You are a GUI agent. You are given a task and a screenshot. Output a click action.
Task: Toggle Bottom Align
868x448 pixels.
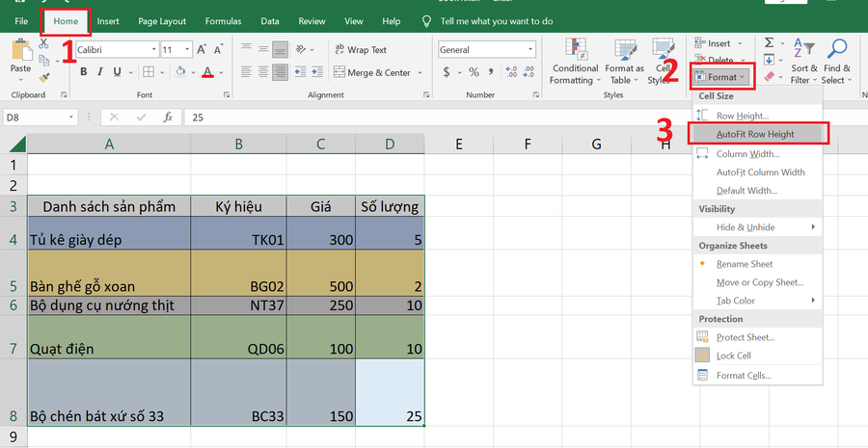pyautogui.click(x=280, y=49)
